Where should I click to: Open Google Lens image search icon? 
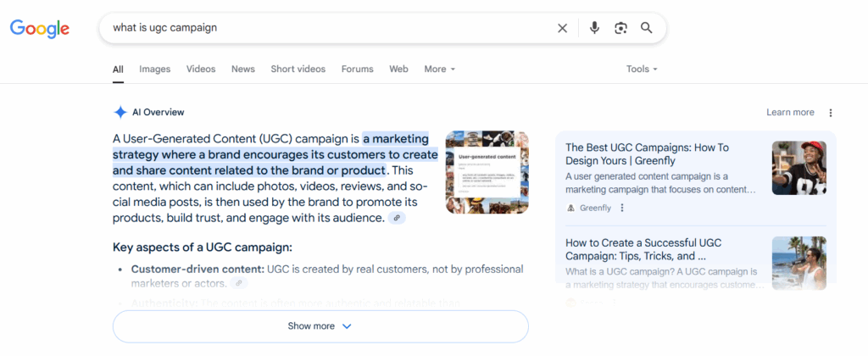click(620, 28)
